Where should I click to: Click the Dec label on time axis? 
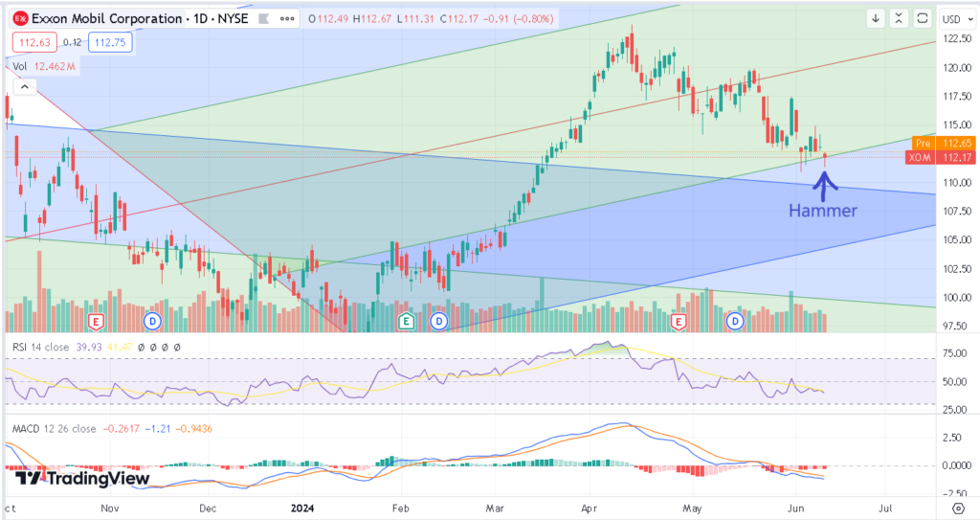pos(208,509)
